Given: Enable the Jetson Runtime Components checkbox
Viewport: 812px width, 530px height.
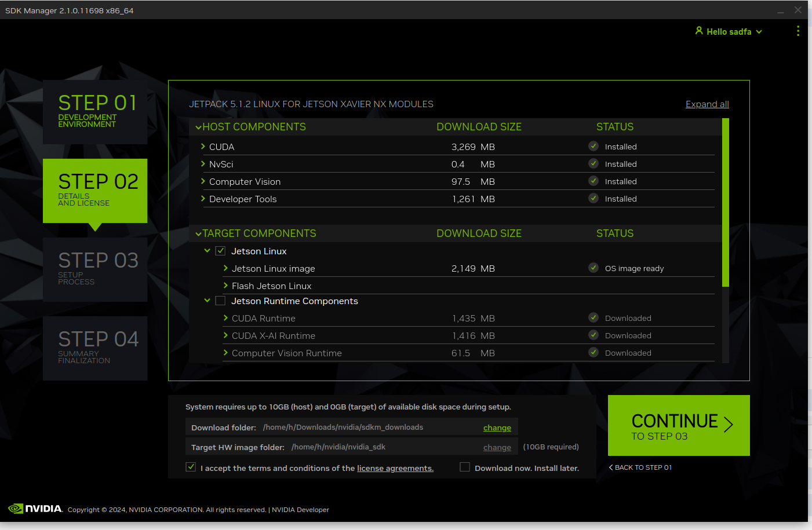Looking at the screenshot, I should coord(220,301).
